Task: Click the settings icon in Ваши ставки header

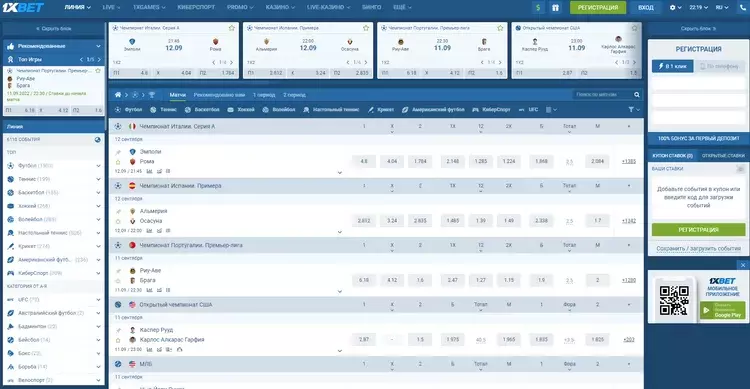Action: [740, 169]
